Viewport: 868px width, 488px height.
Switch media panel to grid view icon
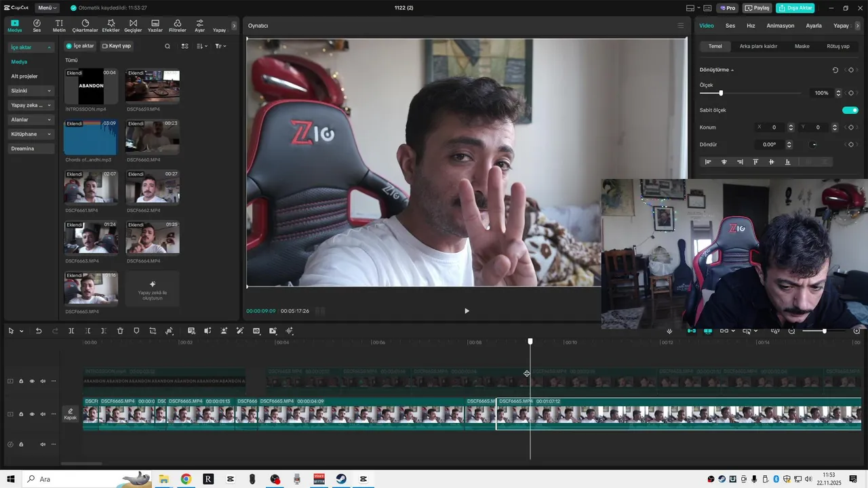(184, 46)
